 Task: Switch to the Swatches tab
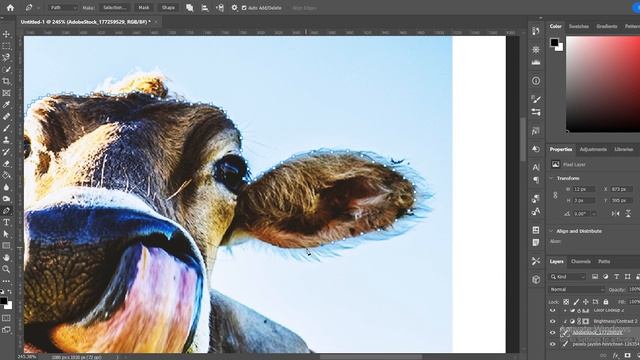tap(579, 26)
